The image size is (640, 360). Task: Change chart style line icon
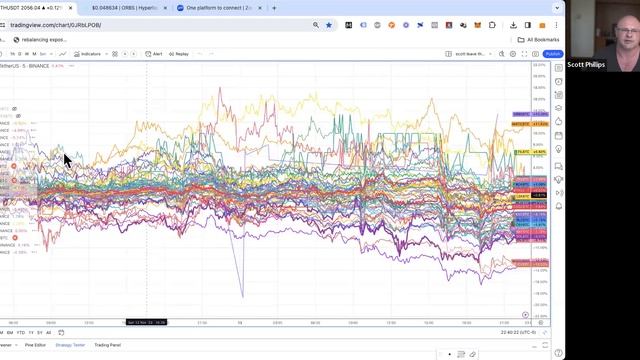62,54
